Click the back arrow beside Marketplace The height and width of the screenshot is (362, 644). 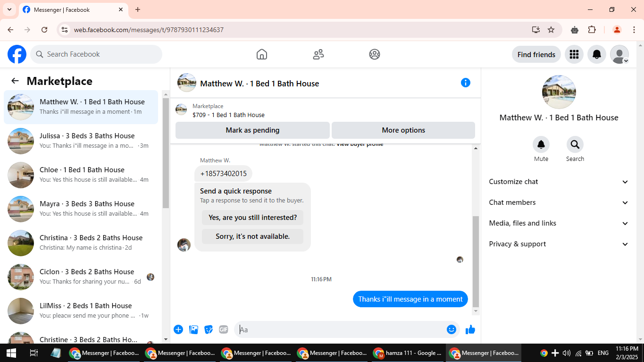(x=15, y=81)
